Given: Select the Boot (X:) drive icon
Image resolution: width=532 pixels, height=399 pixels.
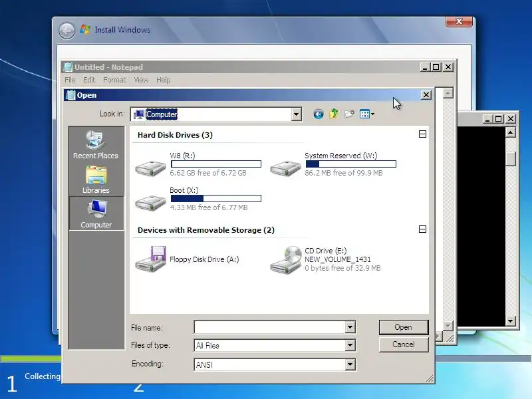Looking at the screenshot, I should (x=151, y=202).
